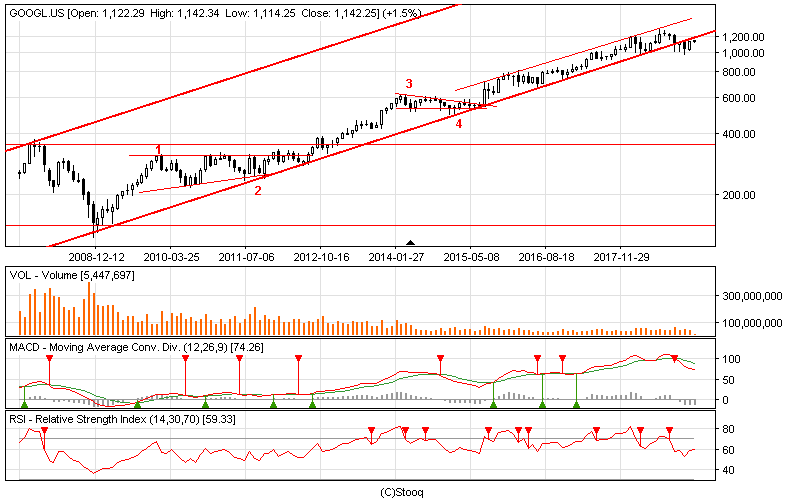The height and width of the screenshot is (500, 800).
Task: Click the leftmost green buy marker in MACD panel
Action: 24,405
